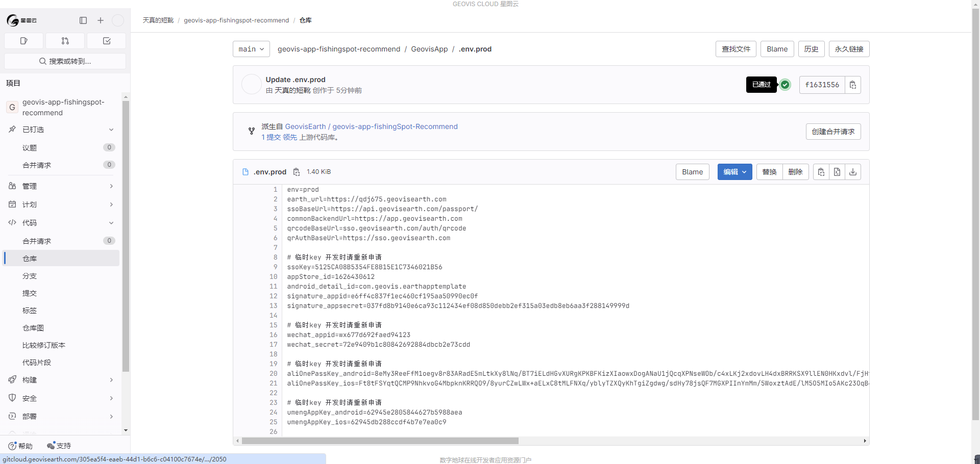Click the code scroll right arrow
The image size is (980, 464).
point(865,441)
